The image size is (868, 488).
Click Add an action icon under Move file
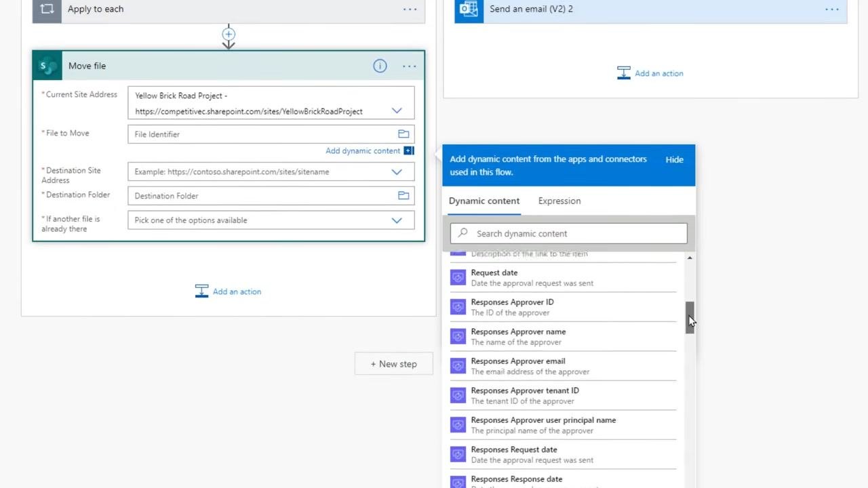pos(201,291)
